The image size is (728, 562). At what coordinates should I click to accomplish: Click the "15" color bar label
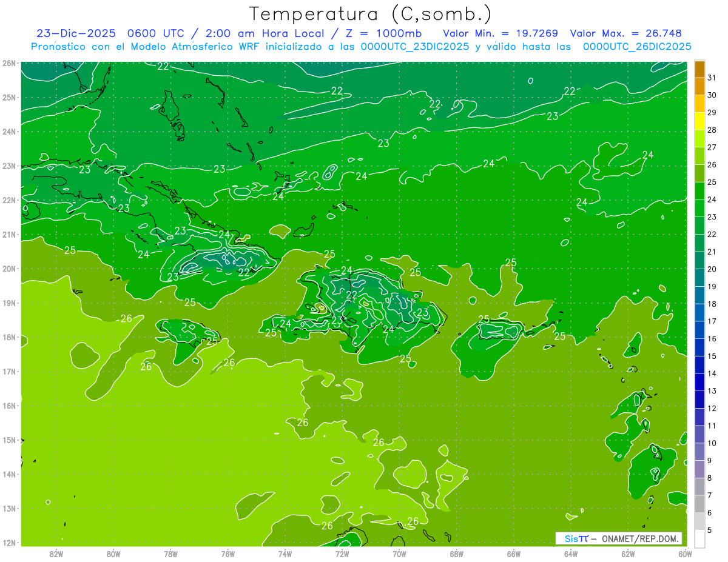712,356
